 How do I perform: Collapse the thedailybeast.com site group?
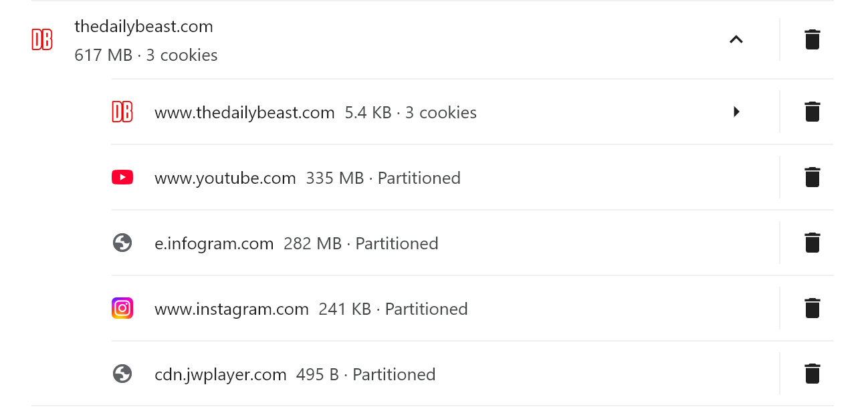pyautogui.click(x=736, y=39)
